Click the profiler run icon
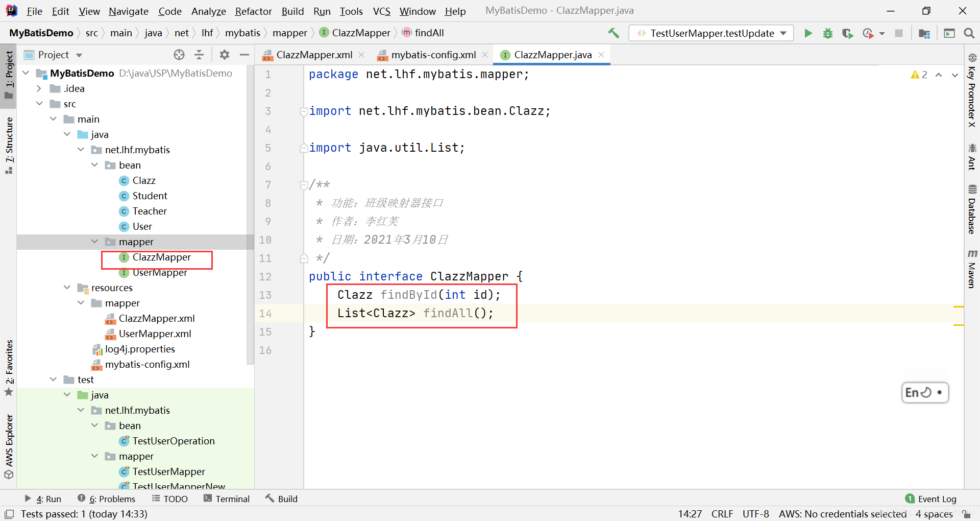Viewport: 980px width, 521px height. (868, 33)
